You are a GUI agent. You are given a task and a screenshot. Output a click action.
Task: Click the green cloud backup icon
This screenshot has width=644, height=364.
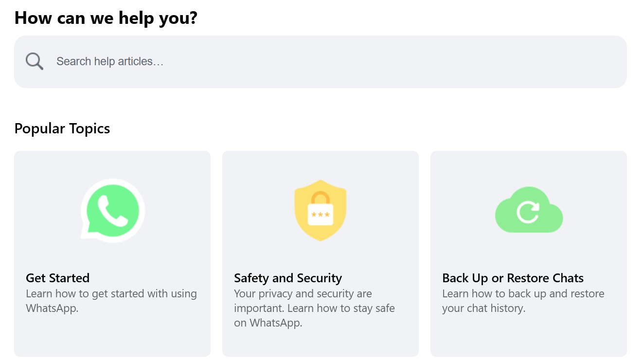tap(529, 211)
